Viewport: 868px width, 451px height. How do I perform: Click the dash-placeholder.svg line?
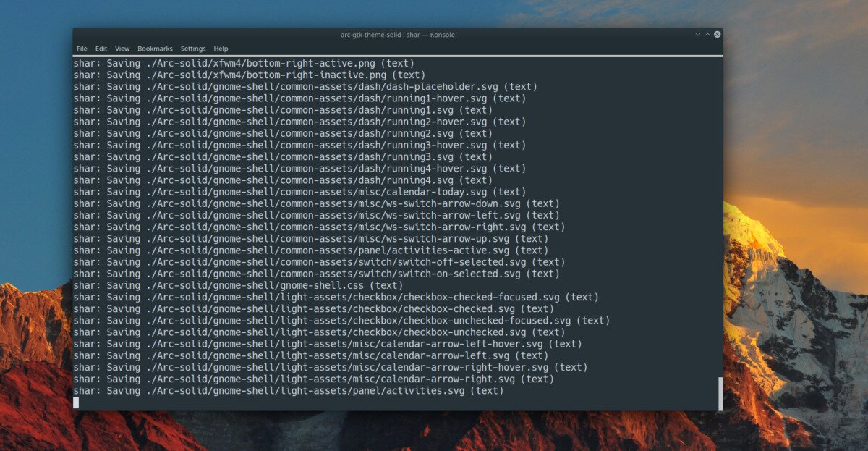coord(305,86)
